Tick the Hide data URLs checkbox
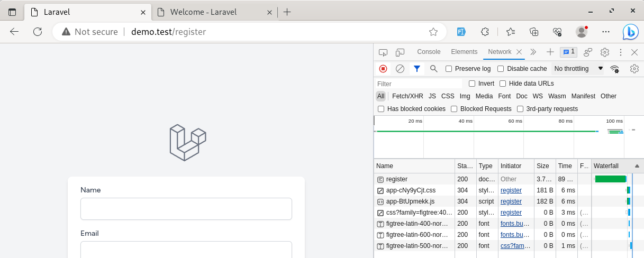The height and width of the screenshot is (258, 644). [503, 84]
